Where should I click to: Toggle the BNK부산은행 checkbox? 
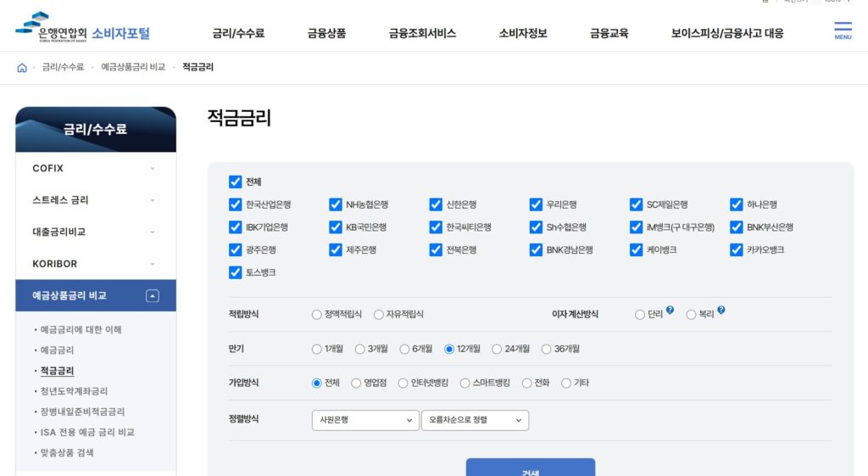[x=737, y=227]
